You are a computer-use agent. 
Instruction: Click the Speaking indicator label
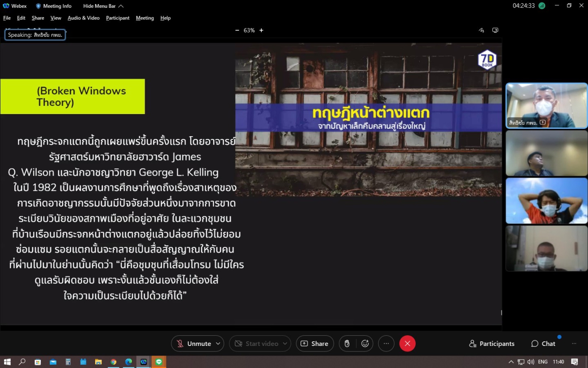point(35,35)
